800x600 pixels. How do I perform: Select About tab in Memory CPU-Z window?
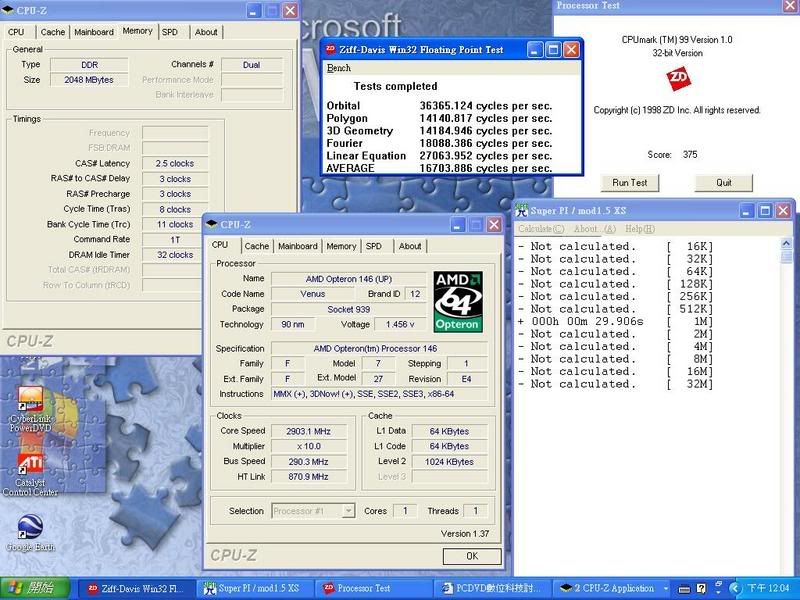[206, 32]
